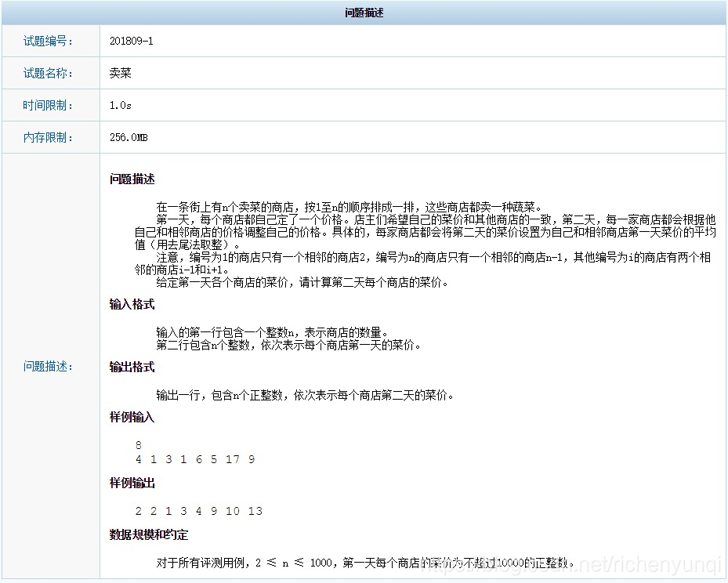Viewport: 728px width, 583px height.
Task: Click the line beginning '第一天，每个商店都自己定了'
Action: pyautogui.click(x=436, y=219)
